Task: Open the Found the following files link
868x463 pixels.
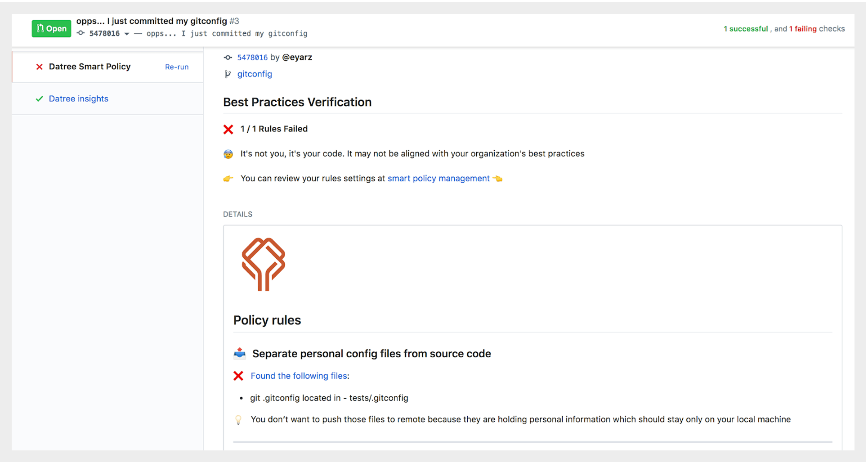Action: [x=299, y=376]
